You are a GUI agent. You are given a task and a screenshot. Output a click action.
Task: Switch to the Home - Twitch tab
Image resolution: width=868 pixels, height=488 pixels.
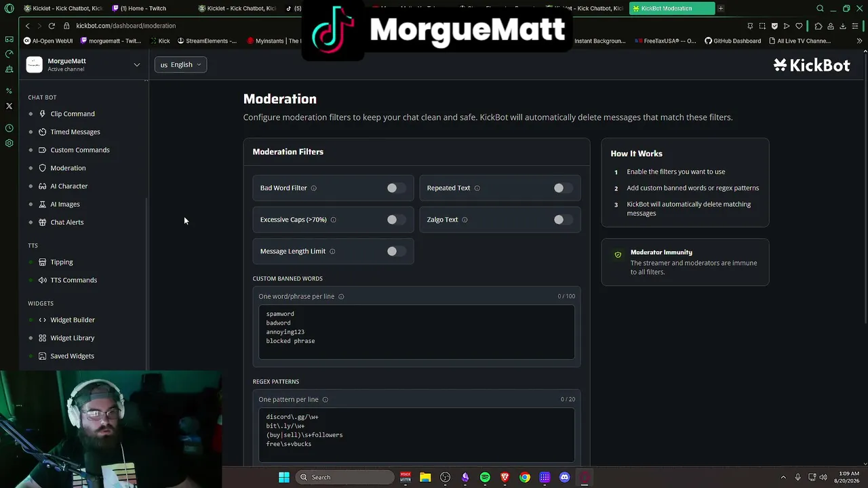pyautogui.click(x=139, y=8)
